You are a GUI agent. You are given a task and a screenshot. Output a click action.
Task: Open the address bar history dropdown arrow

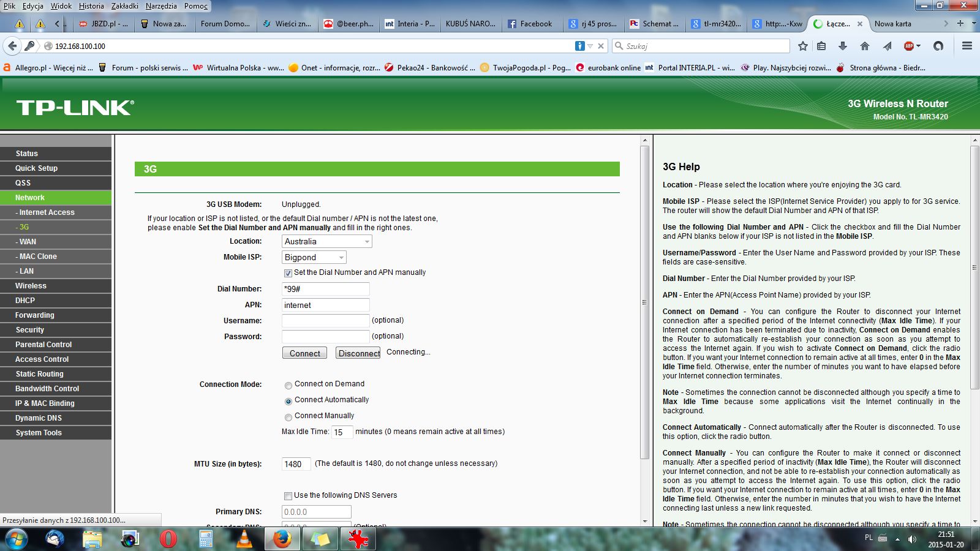coord(590,46)
